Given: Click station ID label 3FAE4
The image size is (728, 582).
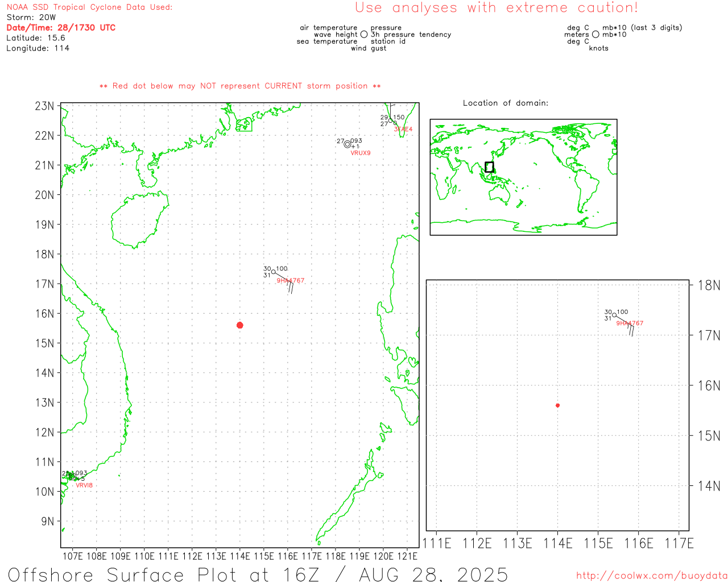Looking at the screenshot, I should (x=403, y=130).
